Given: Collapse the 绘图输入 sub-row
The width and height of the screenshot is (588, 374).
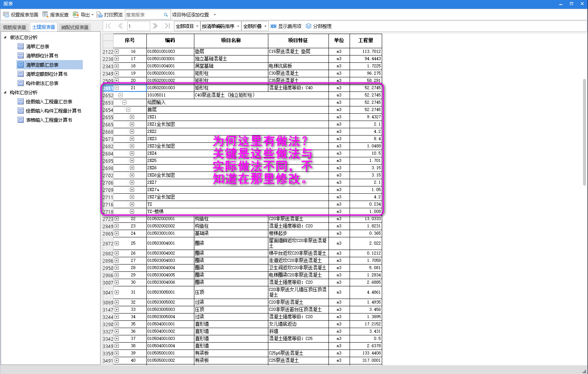Looking at the screenshot, I should pyautogui.click(x=124, y=102).
